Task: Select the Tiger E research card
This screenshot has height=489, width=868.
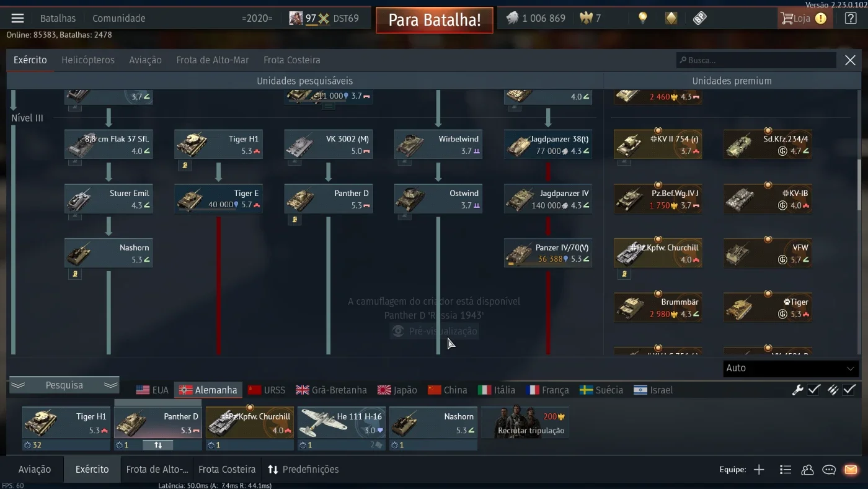Action: point(218,199)
